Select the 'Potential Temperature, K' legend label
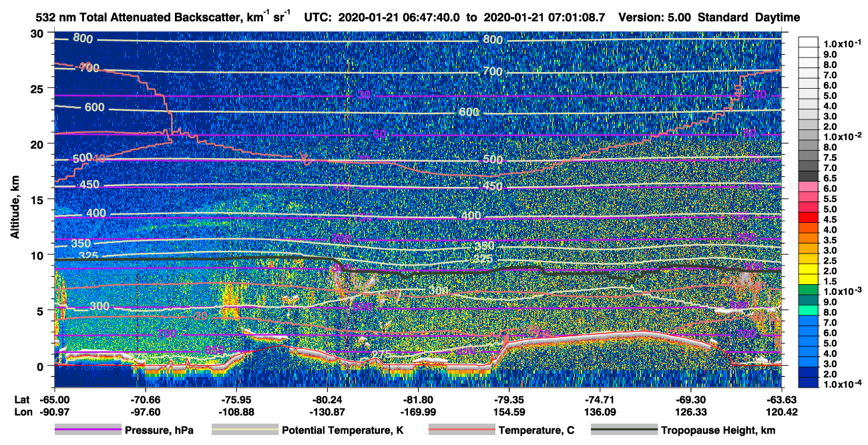Screen dimensions: 868x445 (x=343, y=431)
